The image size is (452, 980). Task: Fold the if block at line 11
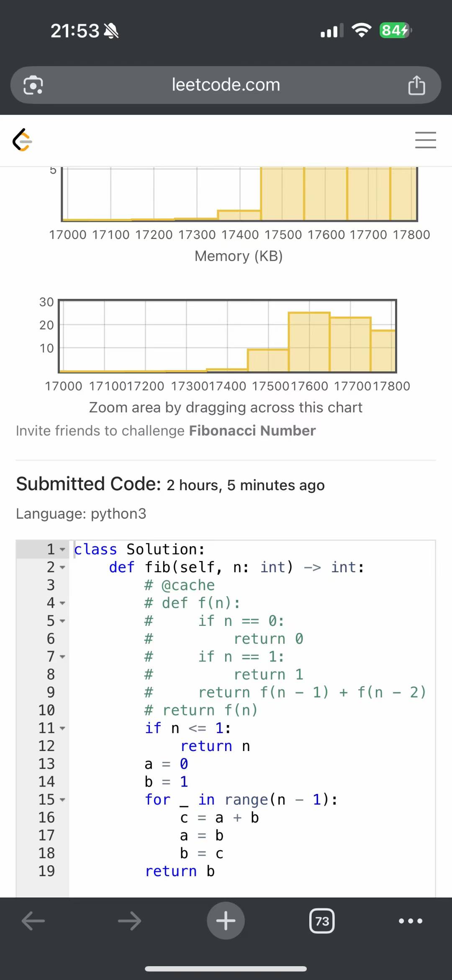click(x=62, y=728)
